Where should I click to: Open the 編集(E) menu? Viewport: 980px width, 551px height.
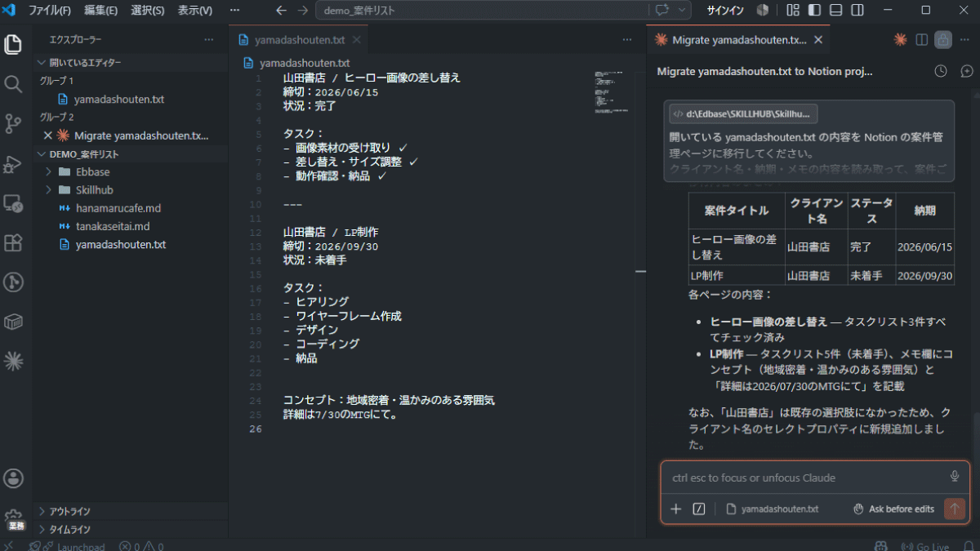coord(101,11)
